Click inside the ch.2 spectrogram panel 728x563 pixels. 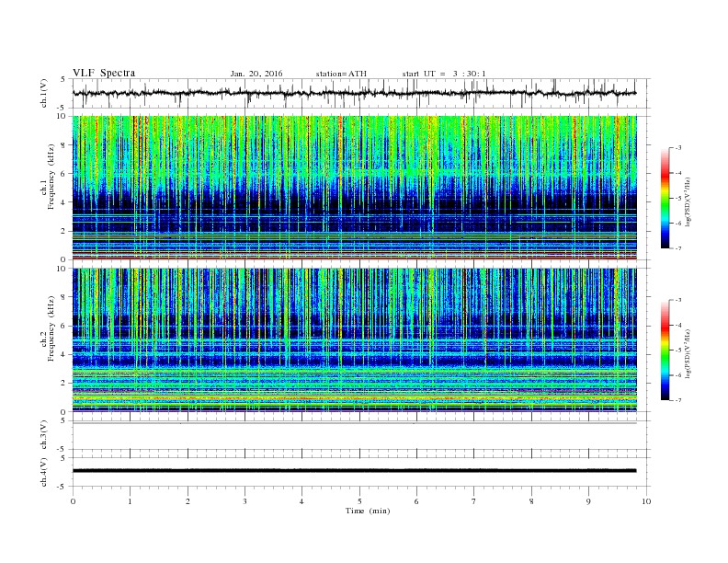tap(355, 339)
